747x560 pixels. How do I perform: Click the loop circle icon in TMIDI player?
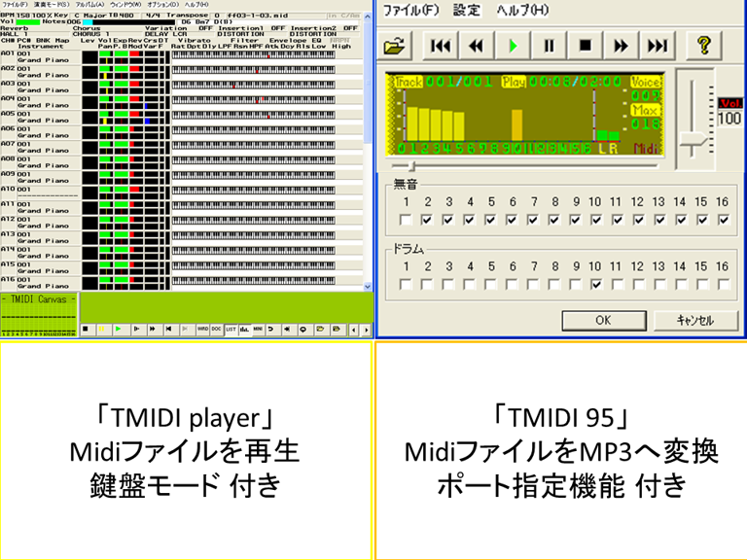303,329
